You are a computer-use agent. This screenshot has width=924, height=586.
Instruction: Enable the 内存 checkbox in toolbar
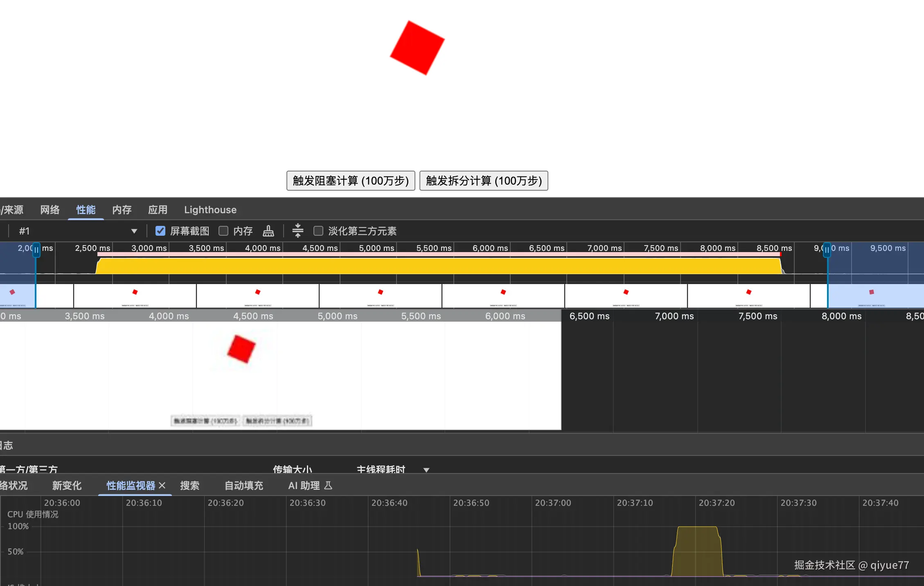click(223, 231)
